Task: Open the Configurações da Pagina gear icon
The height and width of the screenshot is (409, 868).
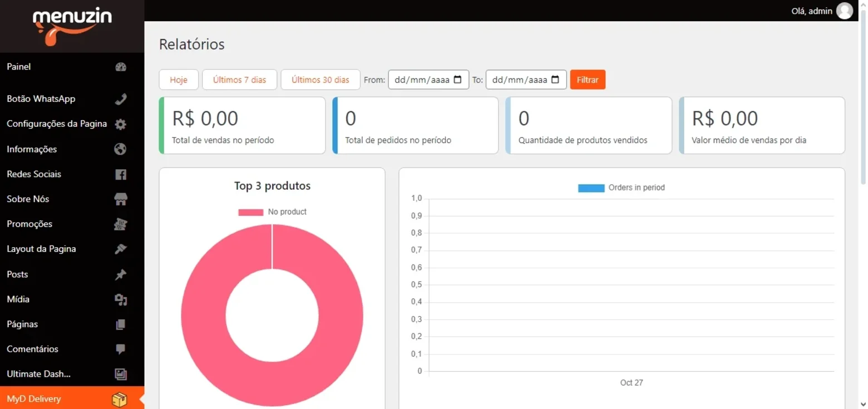Action: click(x=121, y=124)
